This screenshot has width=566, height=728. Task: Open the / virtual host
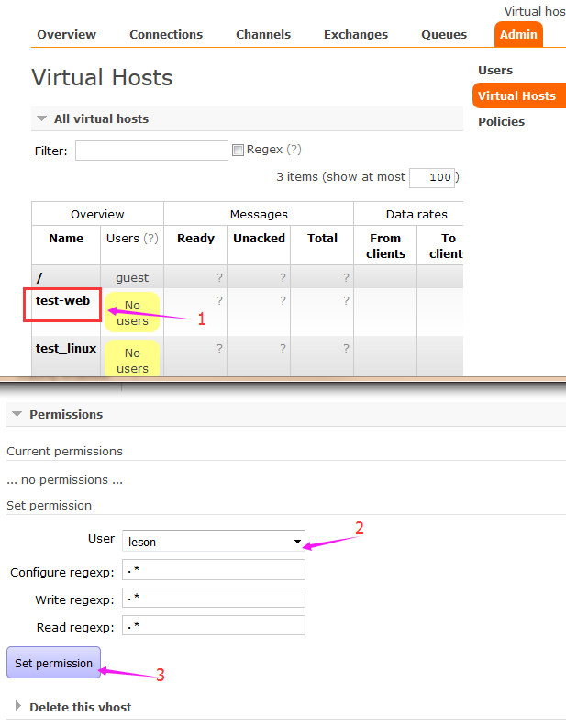[x=39, y=277]
